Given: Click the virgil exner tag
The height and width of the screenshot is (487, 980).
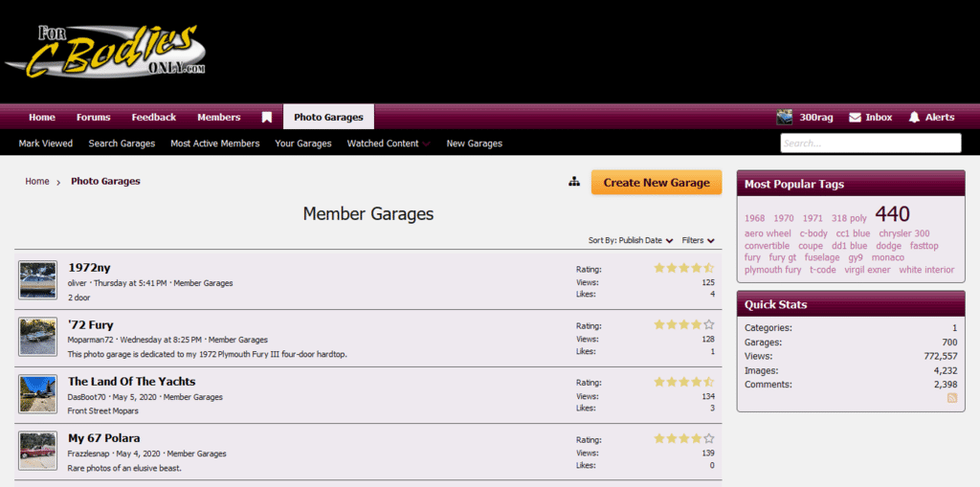Looking at the screenshot, I should (x=867, y=270).
